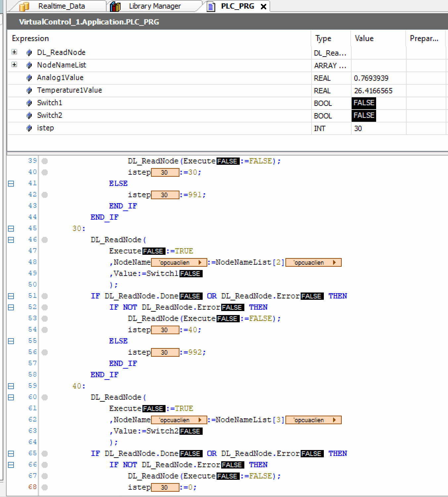Click the istep:=991 assignment on line 42
The height and width of the screenshot is (497, 448).
pos(167,195)
